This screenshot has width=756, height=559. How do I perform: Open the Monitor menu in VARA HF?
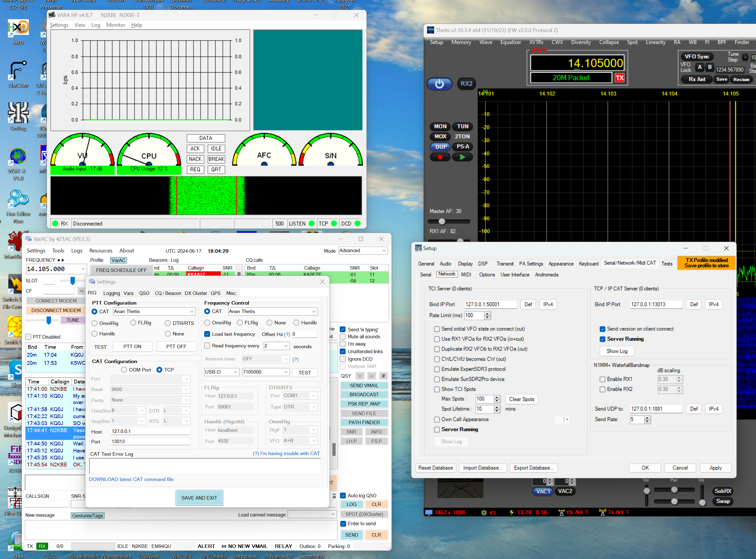[115, 25]
